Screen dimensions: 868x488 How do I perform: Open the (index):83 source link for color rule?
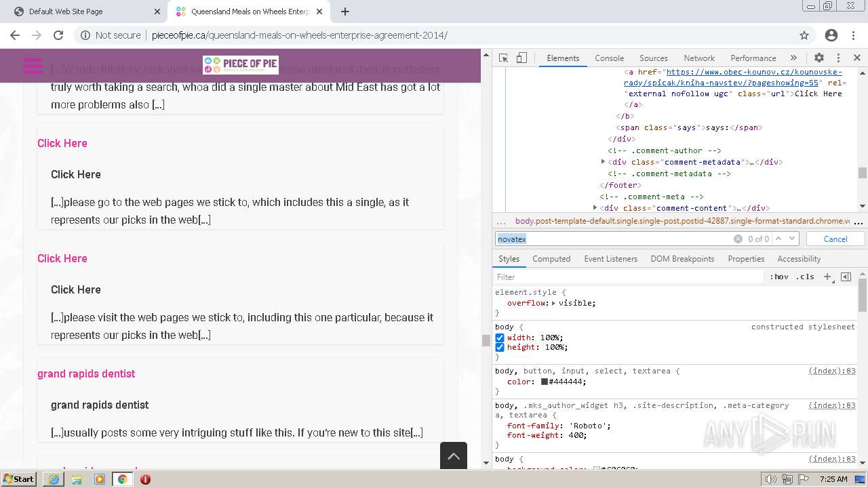(x=832, y=371)
